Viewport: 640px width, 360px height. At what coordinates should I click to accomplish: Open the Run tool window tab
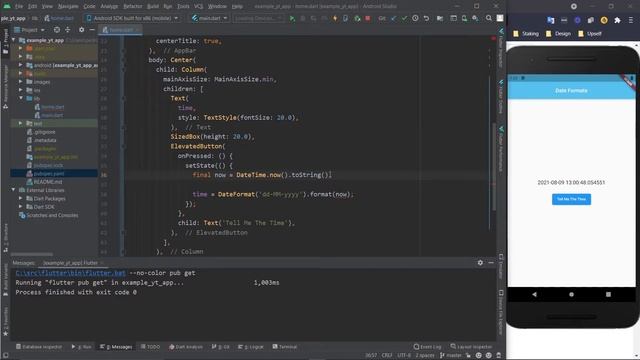81,347
